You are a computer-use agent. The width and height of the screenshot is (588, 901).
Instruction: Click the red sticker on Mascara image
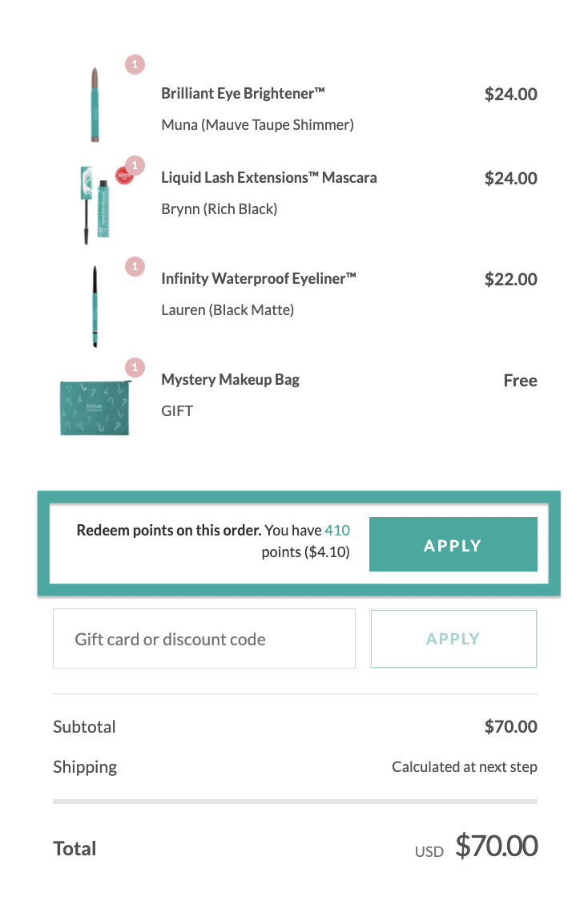click(123, 176)
